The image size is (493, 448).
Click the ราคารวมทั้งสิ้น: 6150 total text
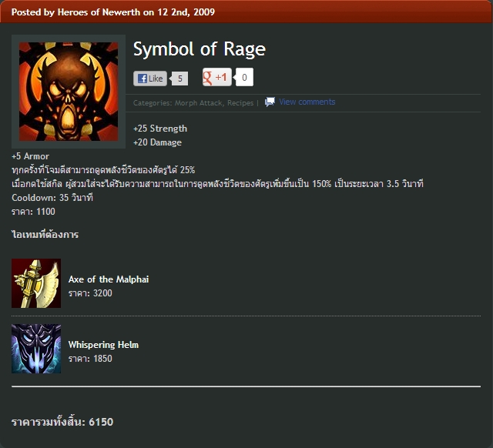[x=62, y=422]
